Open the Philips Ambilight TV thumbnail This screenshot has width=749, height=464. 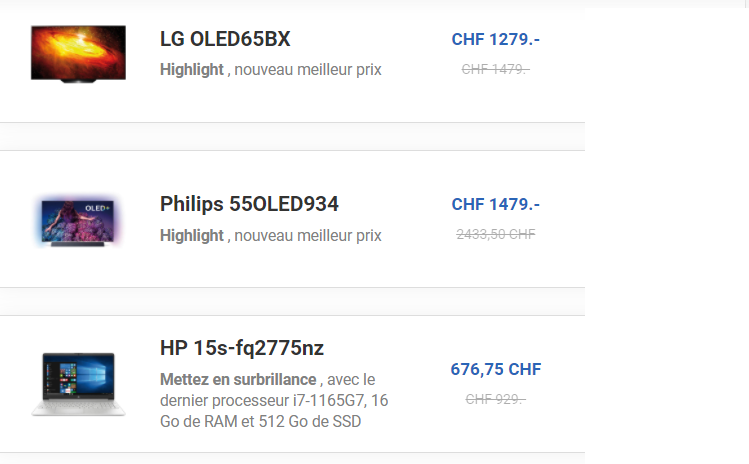click(x=78, y=221)
